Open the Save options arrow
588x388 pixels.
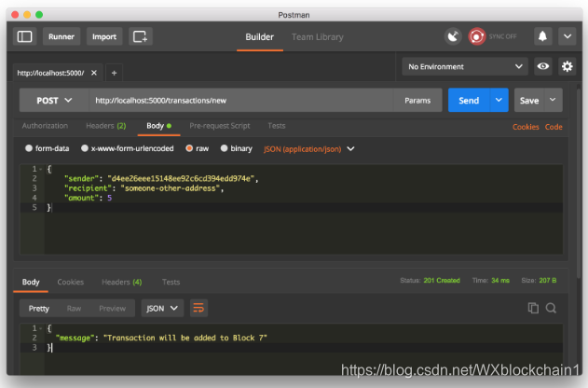[x=553, y=100]
